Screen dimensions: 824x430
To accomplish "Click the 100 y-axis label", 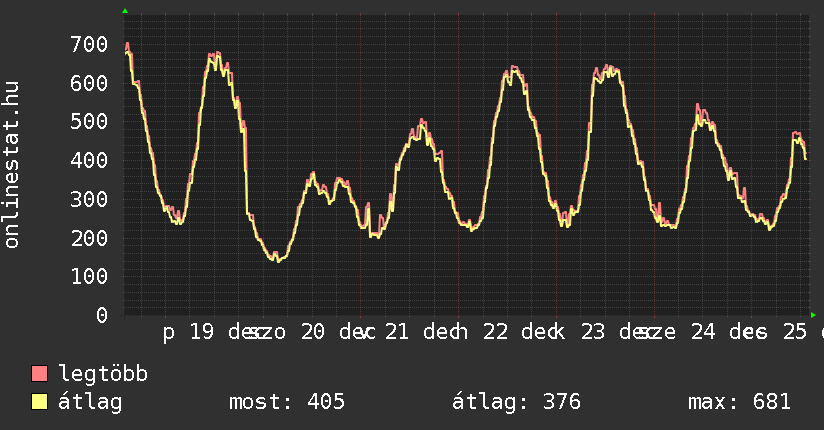I will click(x=88, y=277).
